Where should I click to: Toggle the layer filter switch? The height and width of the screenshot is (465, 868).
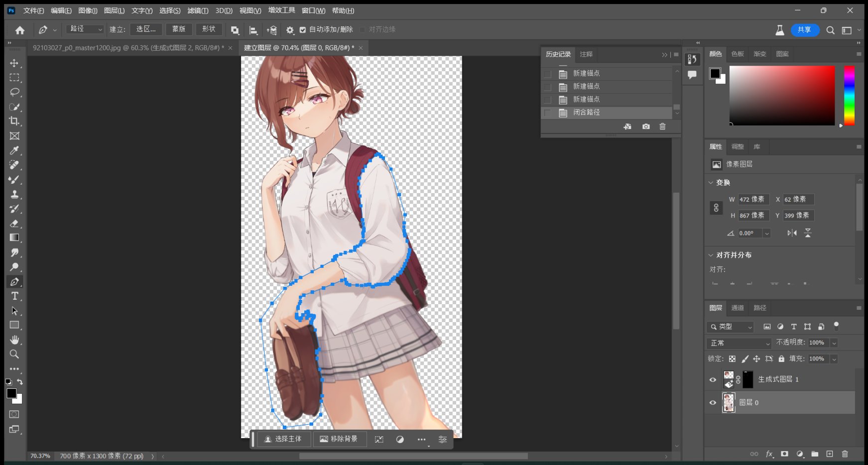point(836,327)
